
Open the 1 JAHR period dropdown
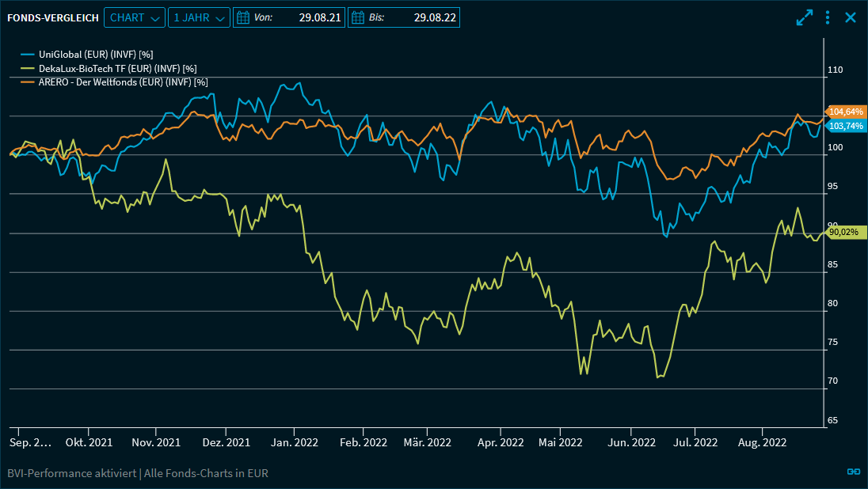[x=199, y=17]
